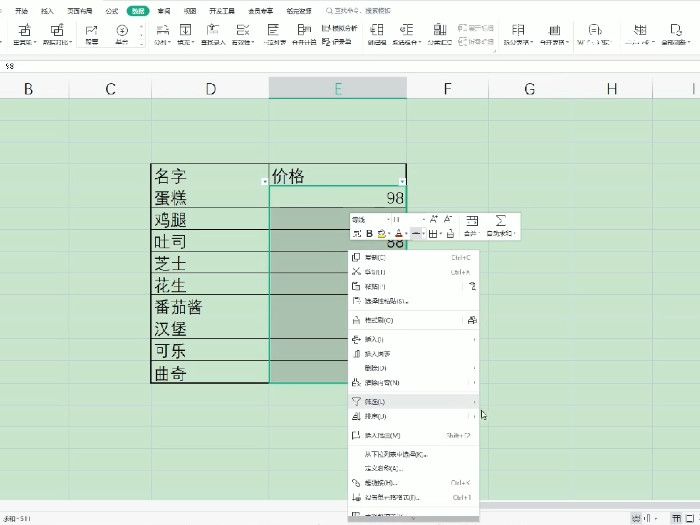
Task: Click the formula bar showing 98
Action: [350, 66]
